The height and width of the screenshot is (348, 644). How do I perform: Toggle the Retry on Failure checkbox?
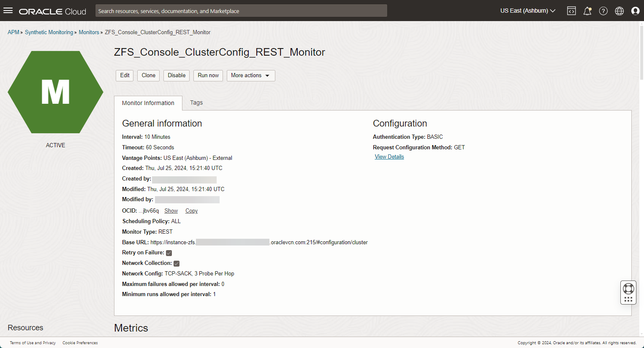point(168,253)
